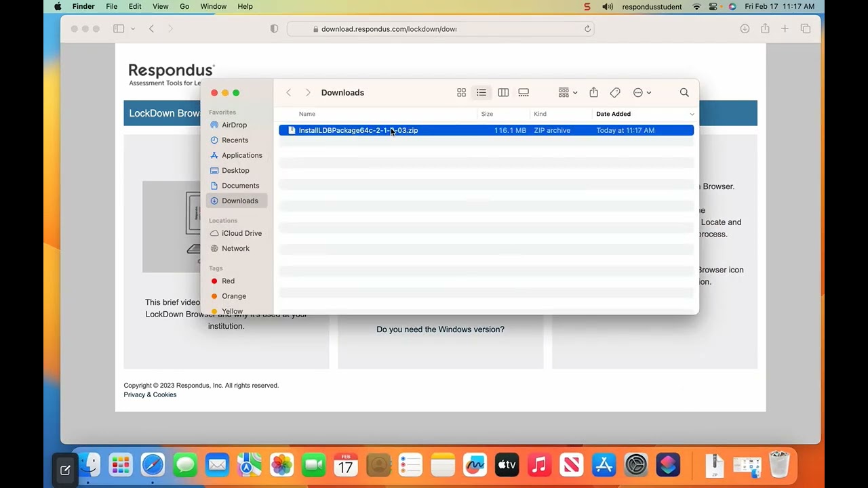Open the File menu
The image size is (868, 488).
point(112,7)
